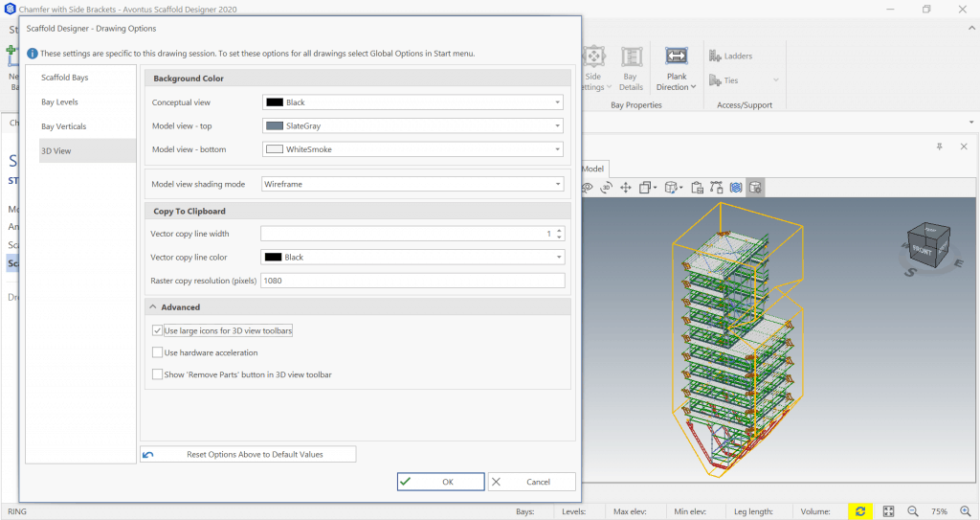
Task: Open the document tab strip overflow arrow
Action: pos(971,123)
